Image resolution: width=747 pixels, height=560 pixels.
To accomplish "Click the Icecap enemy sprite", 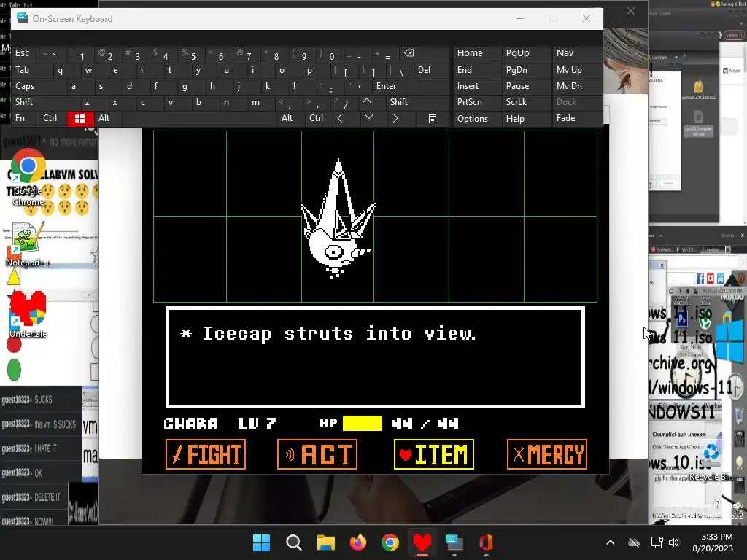I will click(338, 219).
